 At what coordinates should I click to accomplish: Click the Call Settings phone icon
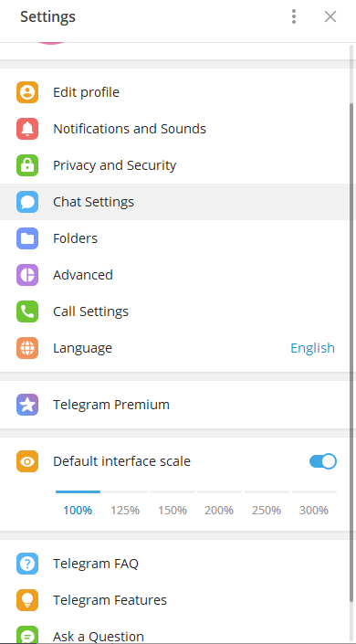coord(27,311)
